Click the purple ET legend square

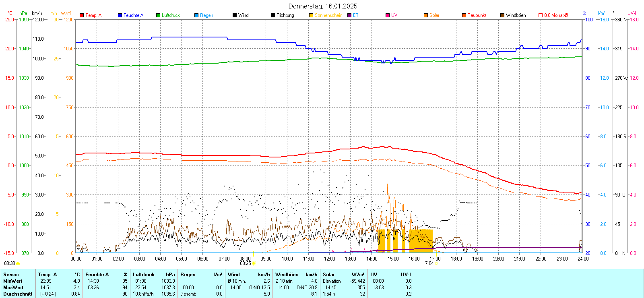349,15
